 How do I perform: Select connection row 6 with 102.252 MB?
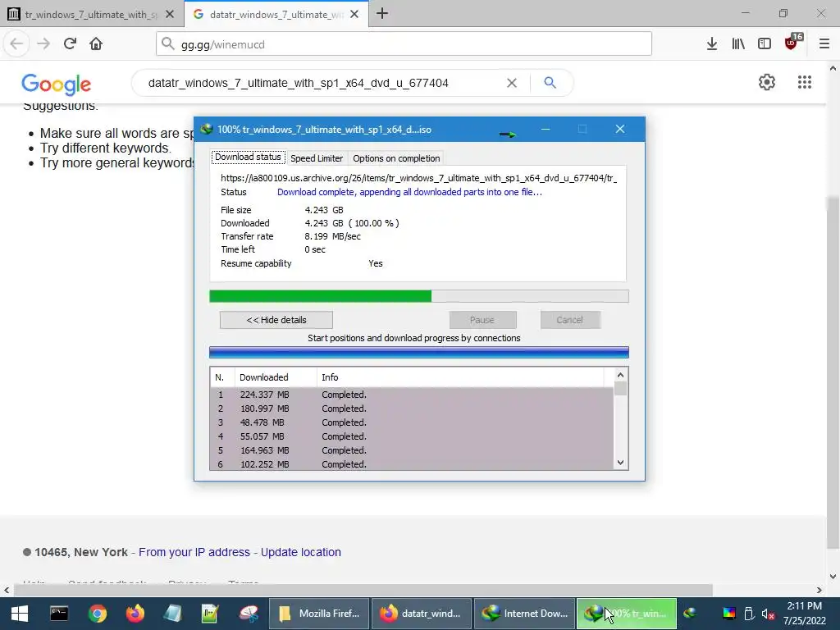pyautogui.click(x=412, y=464)
